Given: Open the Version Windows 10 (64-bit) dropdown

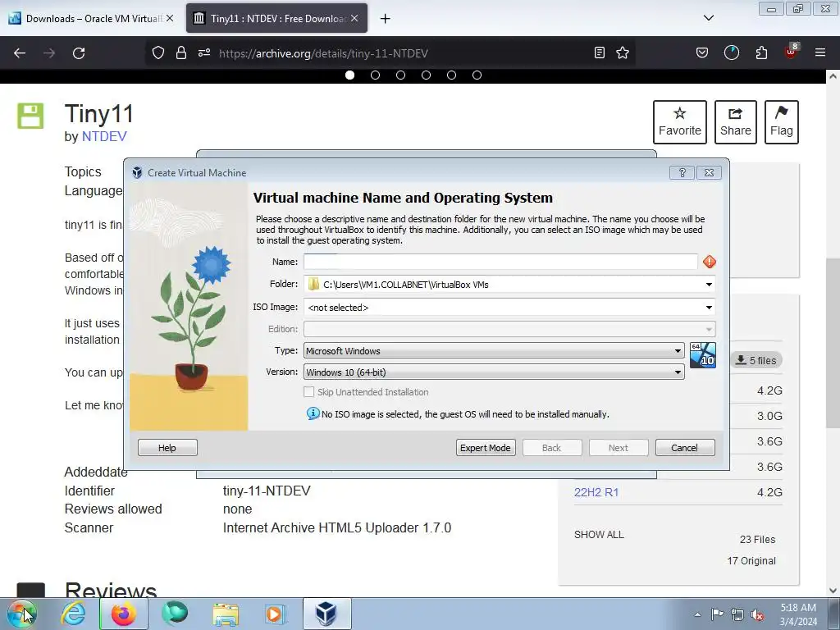Looking at the screenshot, I should coord(494,372).
